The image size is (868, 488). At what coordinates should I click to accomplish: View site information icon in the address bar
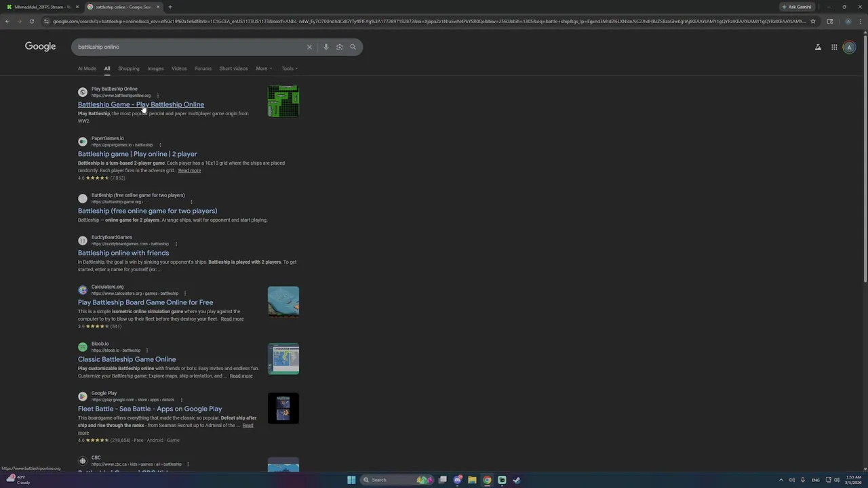[x=46, y=21]
